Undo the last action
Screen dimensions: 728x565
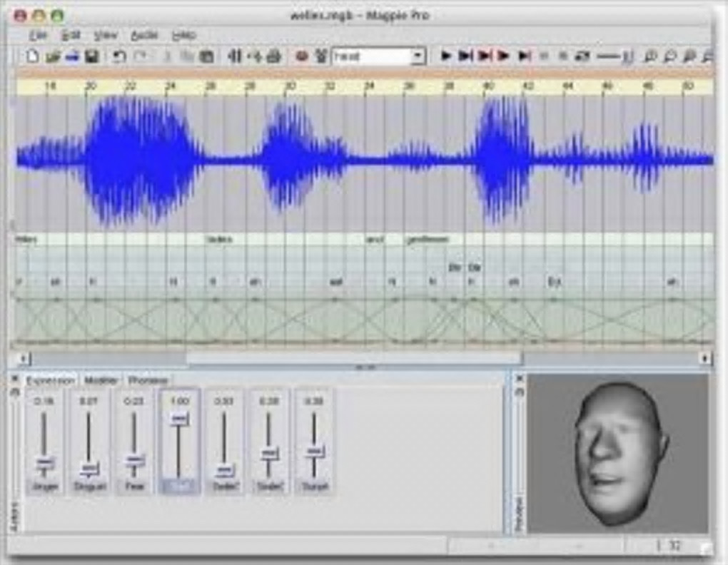[x=120, y=56]
